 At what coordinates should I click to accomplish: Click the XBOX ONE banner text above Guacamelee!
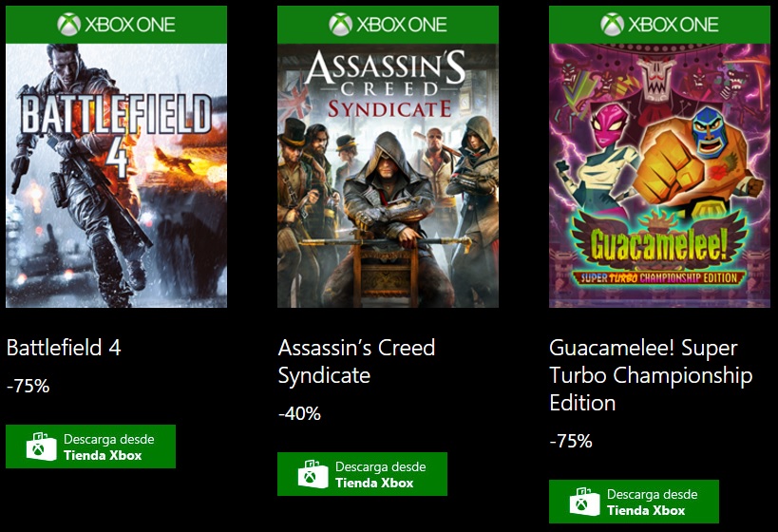coord(674,25)
